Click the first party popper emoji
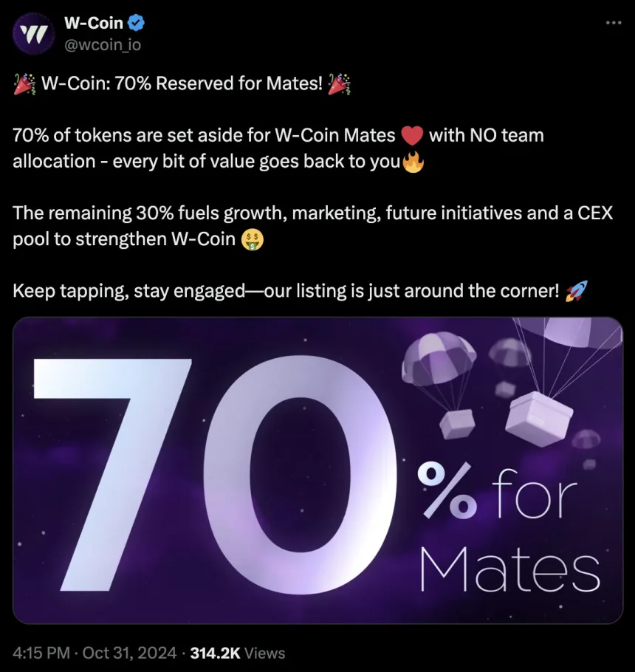Image resolution: width=635 pixels, height=672 pixels. click(24, 83)
